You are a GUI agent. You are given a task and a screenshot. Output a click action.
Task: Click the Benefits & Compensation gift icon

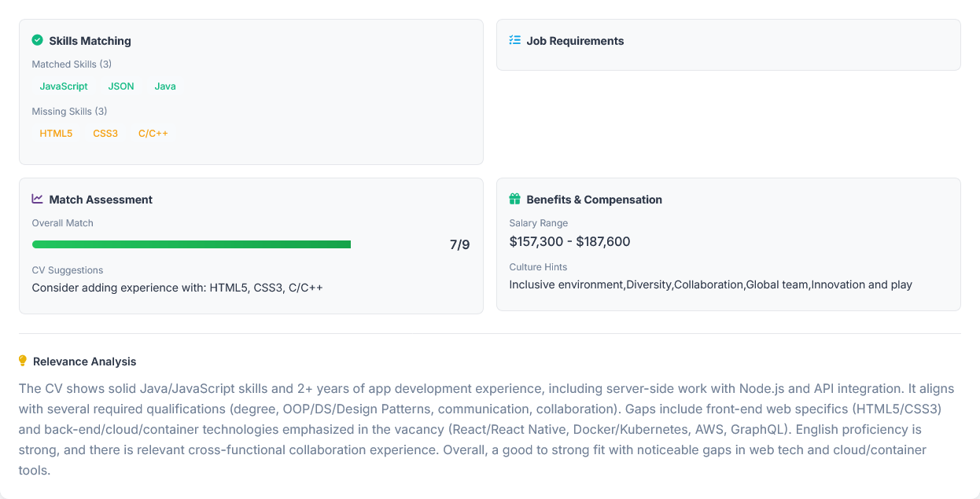pos(514,199)
